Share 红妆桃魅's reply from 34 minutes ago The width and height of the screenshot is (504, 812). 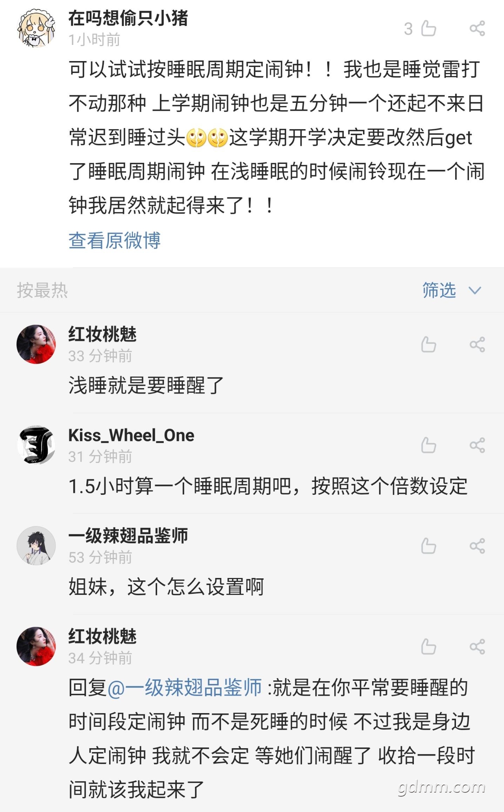point(477,647)
